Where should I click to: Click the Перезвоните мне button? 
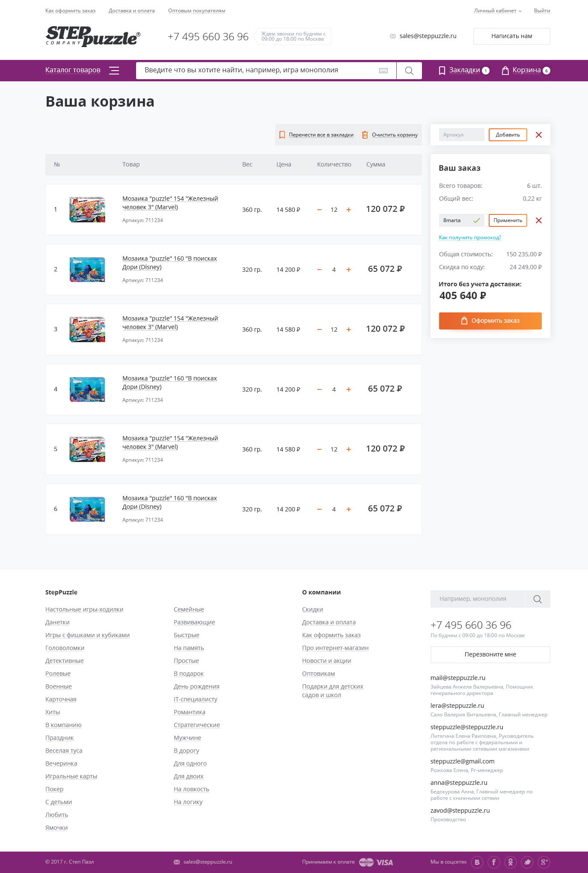tap(490, 655)
